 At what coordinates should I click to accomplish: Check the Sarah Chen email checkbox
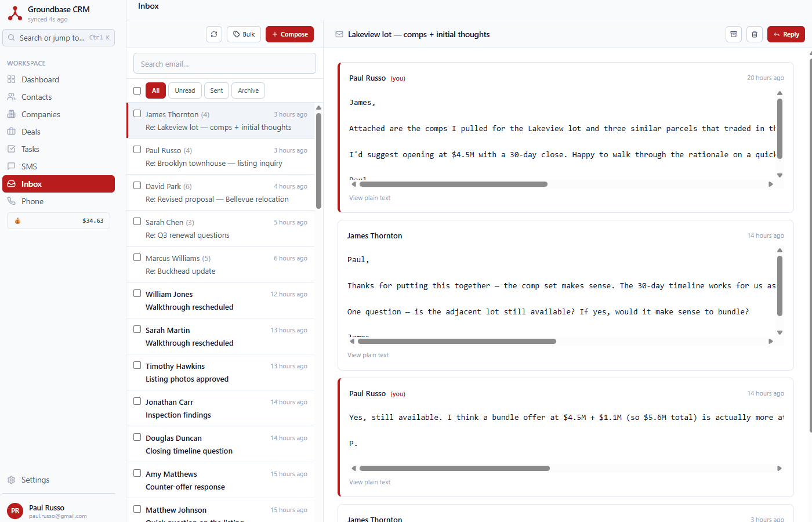click(137, 222)
